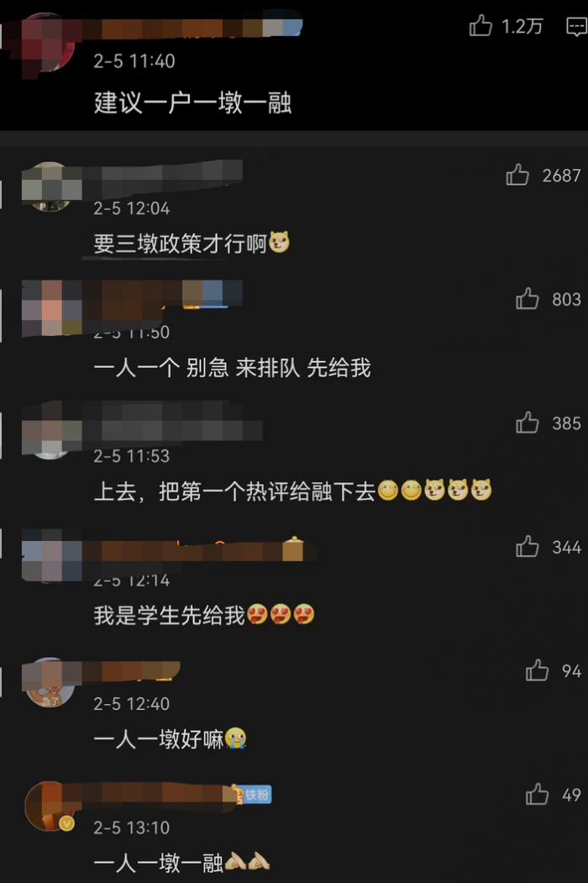Click the 2-5 12:04 timestamp
The height and width of the screenshot is (883, 588).
click(131, 208)
